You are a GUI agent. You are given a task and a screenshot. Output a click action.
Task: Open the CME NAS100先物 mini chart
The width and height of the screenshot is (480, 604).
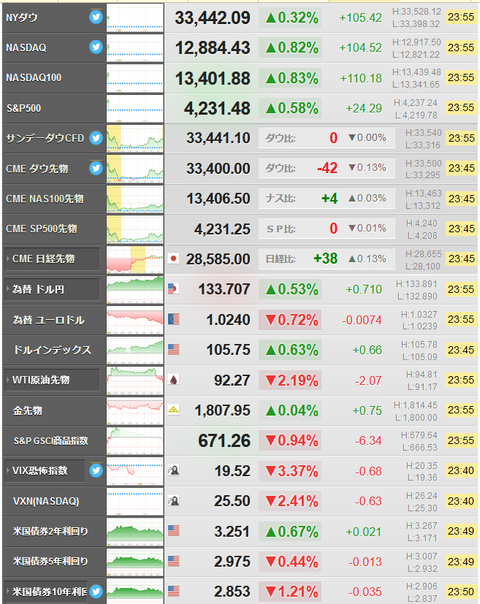click(x=135, y=199)
